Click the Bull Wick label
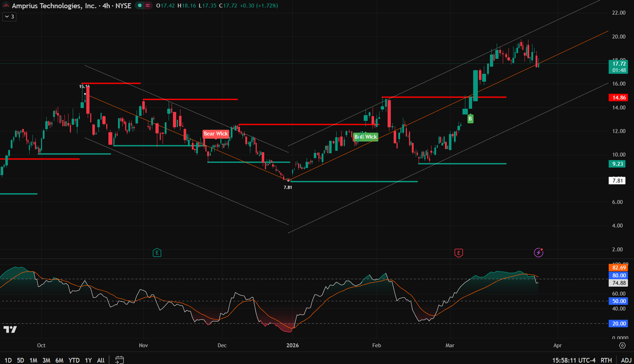 click(366, 137)
